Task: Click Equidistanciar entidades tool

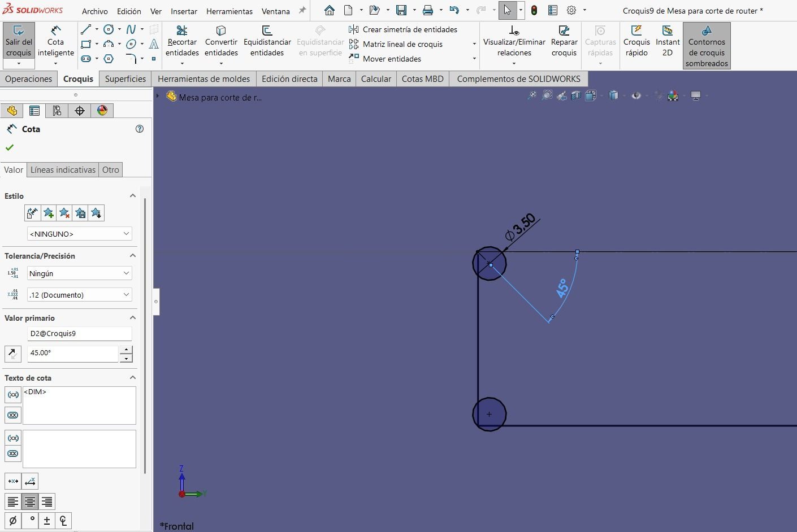Action: click(267, 41)
